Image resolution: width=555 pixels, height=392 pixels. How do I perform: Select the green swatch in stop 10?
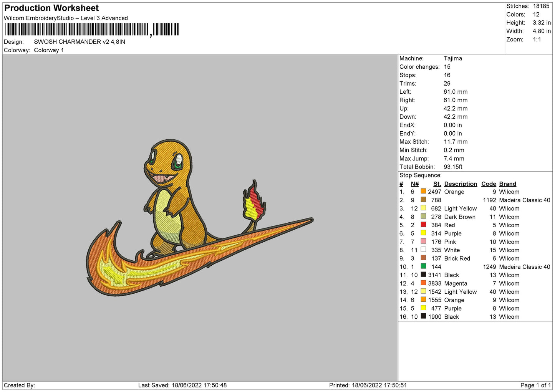pyautogui.click(x=423, y=266)
